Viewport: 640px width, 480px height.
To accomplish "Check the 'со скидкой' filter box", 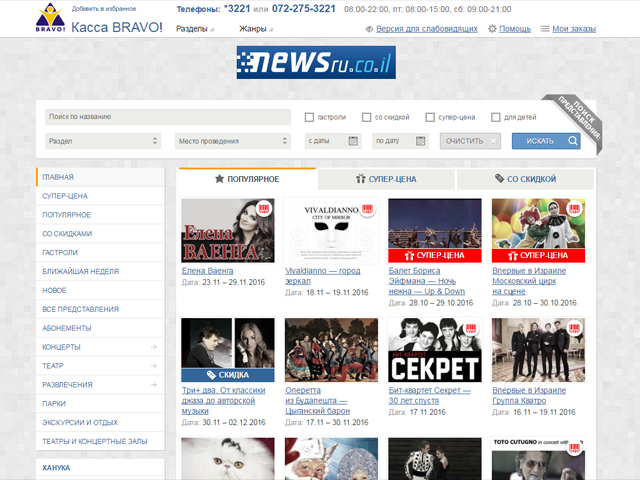I will (x=367, y=117).
